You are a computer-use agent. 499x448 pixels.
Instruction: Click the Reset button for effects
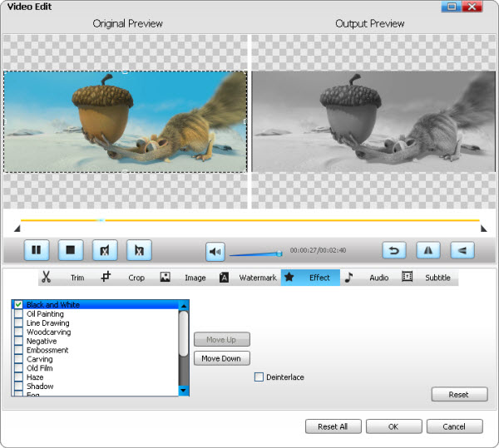pyautogui.click(x=459, y=394)
